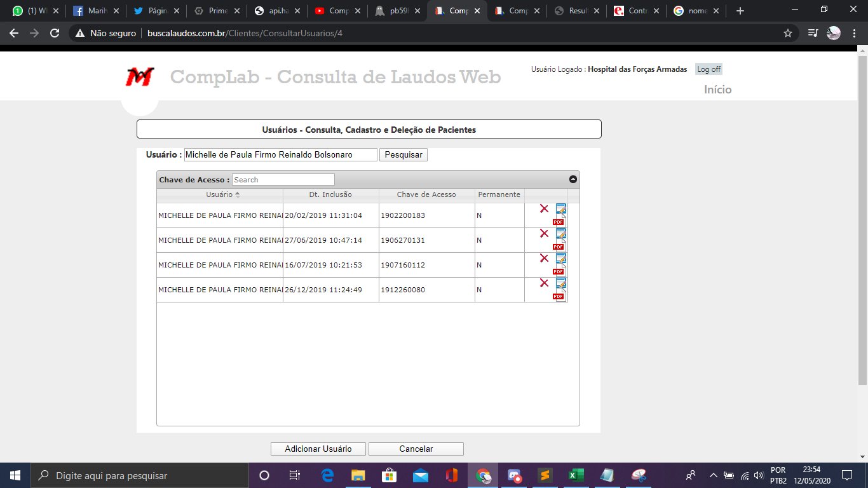Image resolution: width=868 pixels, height=488 pixels.
Task: Open the media control icon in toolbar
Action: pos(813,33)
